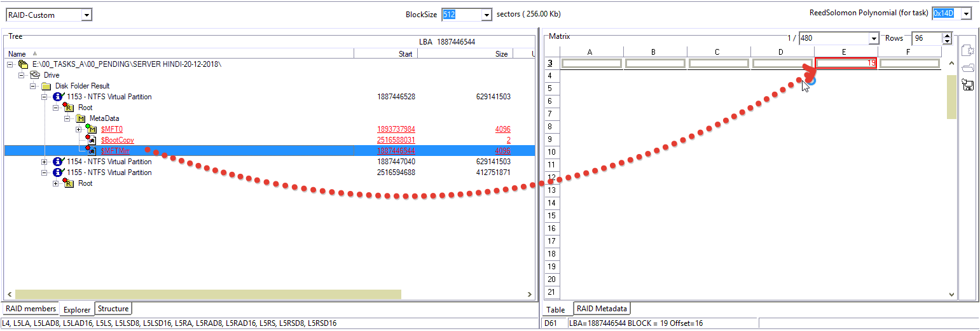The height and width of the screenshot is (331, 980).
Task: Open the RAID Metadata tab
Action: (x=602, y=309)
